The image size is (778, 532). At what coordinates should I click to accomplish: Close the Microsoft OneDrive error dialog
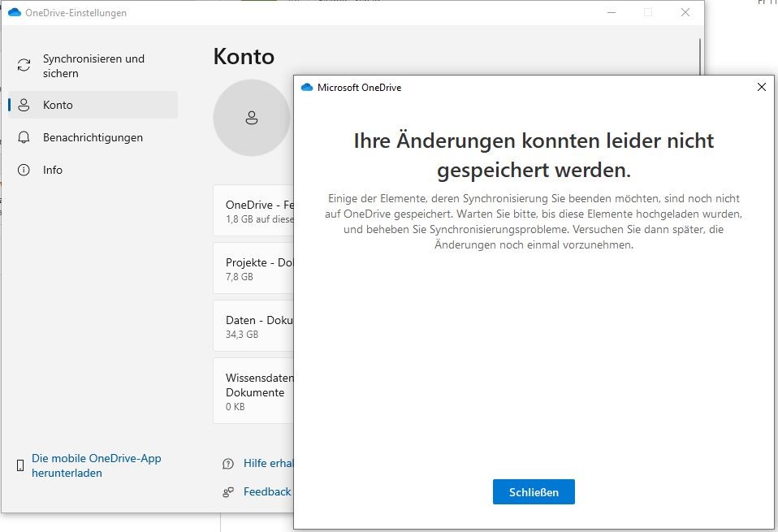coord(762,88)
